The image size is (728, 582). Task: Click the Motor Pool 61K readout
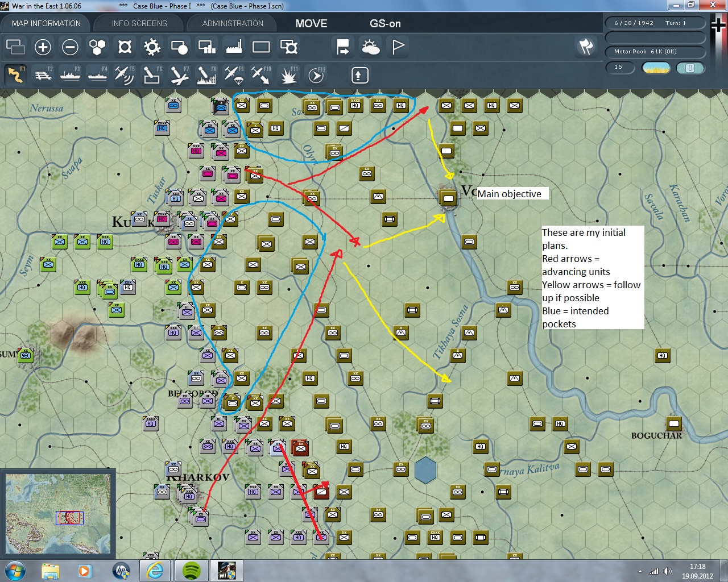tap(655, 51)
